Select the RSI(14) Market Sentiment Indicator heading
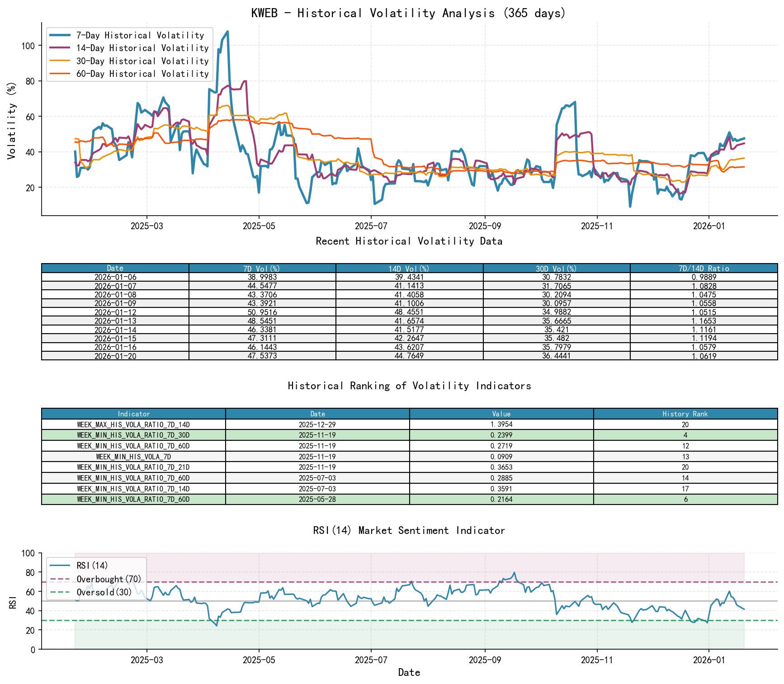The image size is (784, 684). [409, 531]
